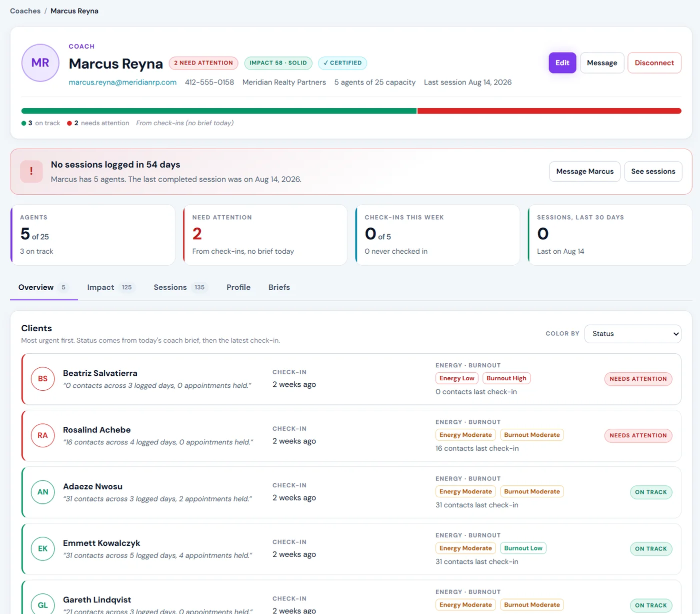Open the Sessions tab
700x614 pixels.
pyautogui.click(x=180, y=287)
